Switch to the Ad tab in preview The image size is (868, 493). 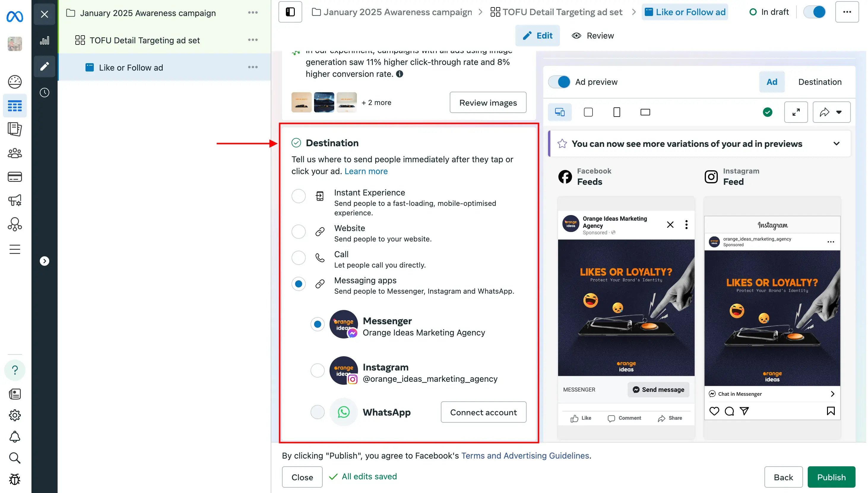(x=772, y=82)
